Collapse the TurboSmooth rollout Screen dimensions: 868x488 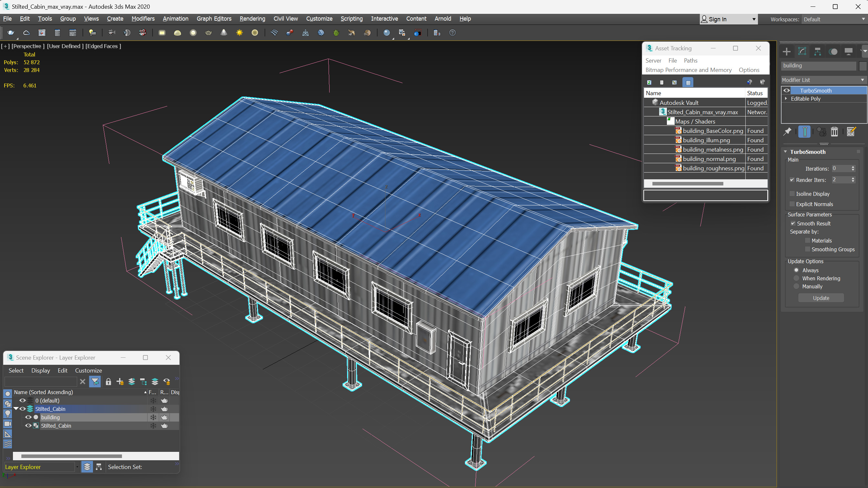[785, 152]
